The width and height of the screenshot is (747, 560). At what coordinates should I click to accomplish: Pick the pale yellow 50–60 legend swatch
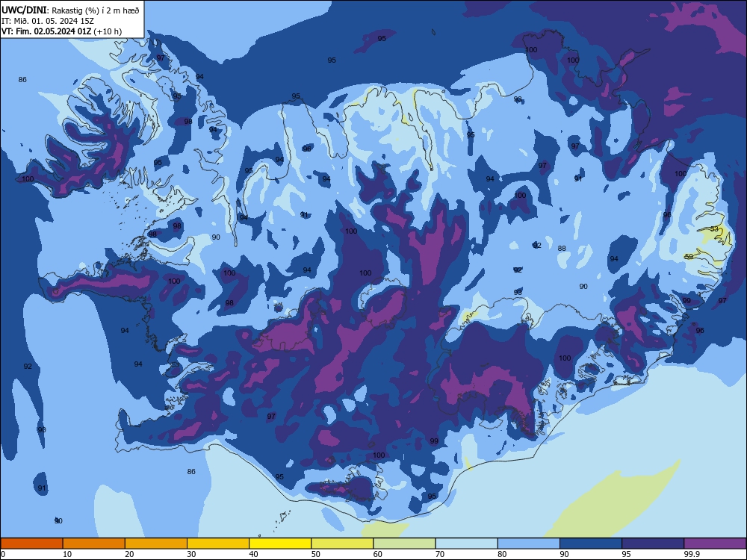coord(342,544)
